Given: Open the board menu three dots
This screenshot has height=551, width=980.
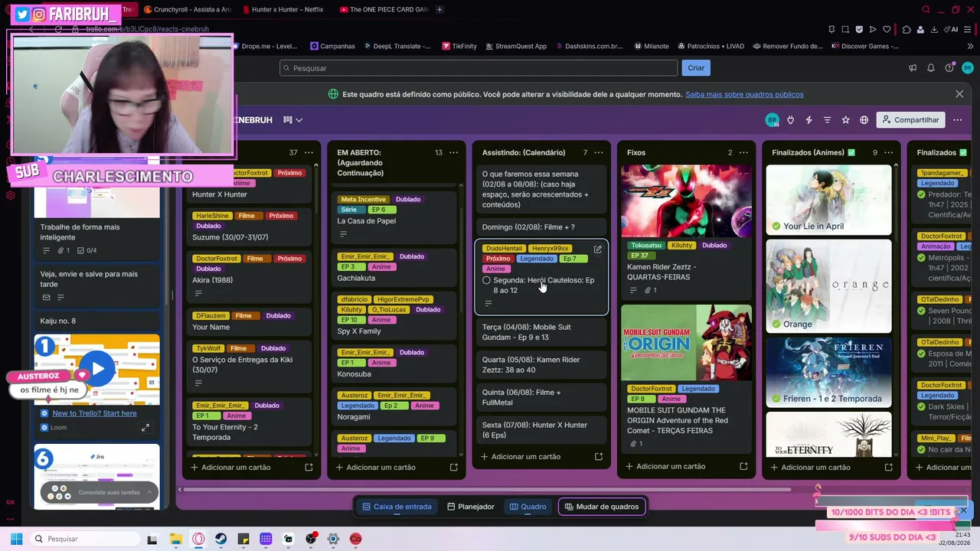Looking at the screenshot, I should [x=957, y=120].
